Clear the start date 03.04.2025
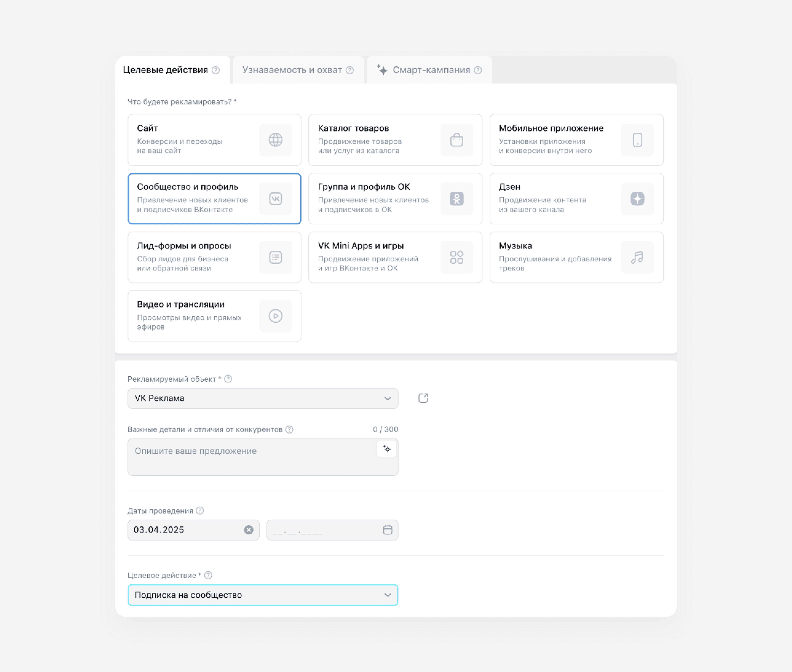 coord(249,530)
